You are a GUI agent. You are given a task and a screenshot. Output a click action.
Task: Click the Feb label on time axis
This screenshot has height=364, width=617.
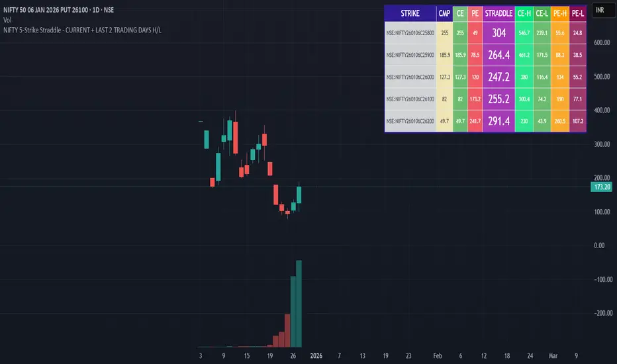437,356
